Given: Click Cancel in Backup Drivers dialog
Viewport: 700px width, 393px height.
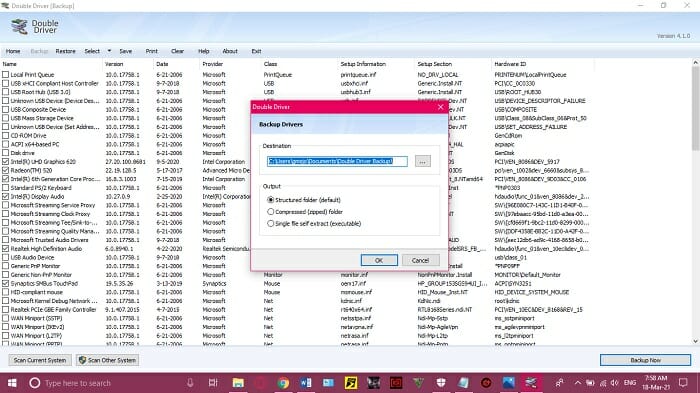Looking at the screenshot, I should [421, 260].
